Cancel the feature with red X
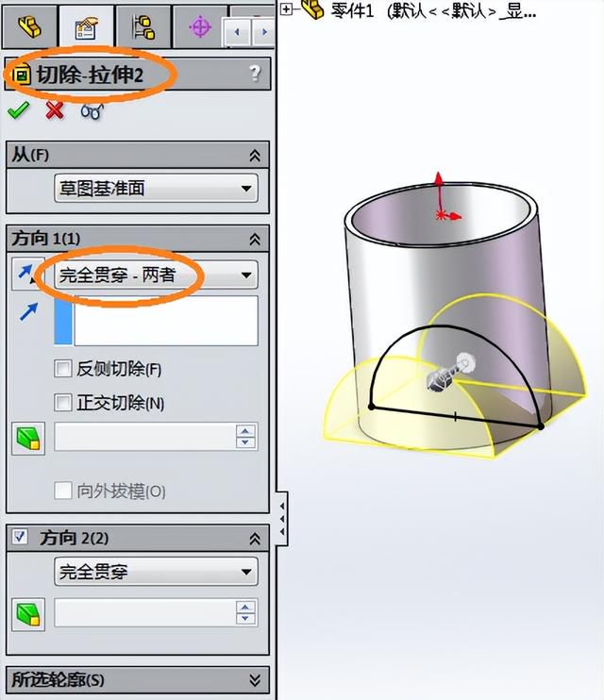This screenshot has height=700, width=604. [x=55, y=110]
